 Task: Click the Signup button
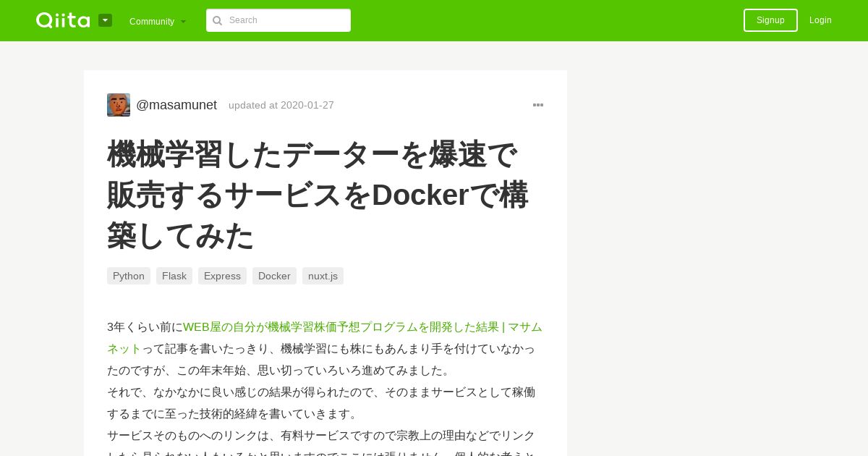click(x=770, y=20)
